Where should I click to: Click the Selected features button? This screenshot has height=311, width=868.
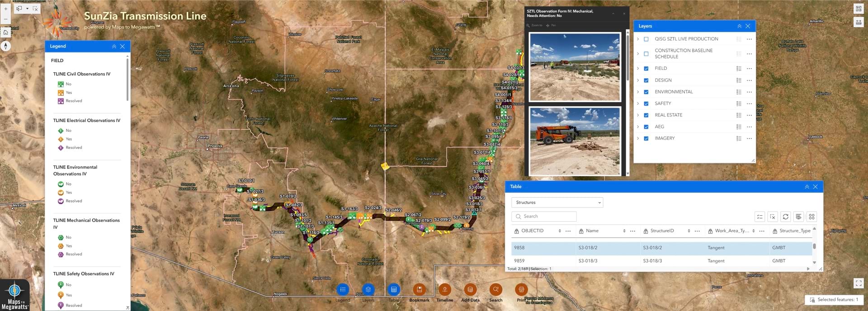pos(834,300)
